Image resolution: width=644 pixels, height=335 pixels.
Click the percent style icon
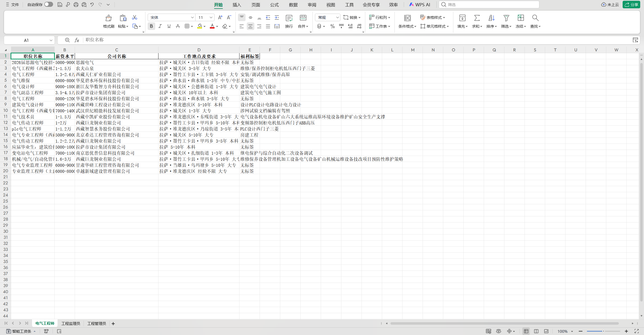(332, 26)
